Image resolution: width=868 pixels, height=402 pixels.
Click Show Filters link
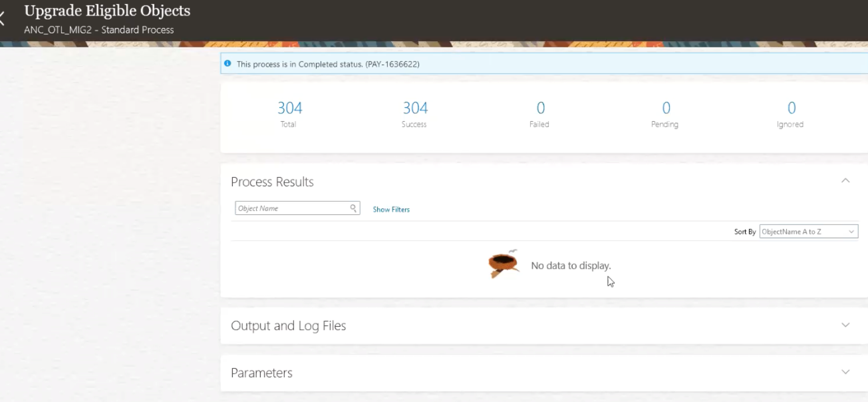coord(391,209)
